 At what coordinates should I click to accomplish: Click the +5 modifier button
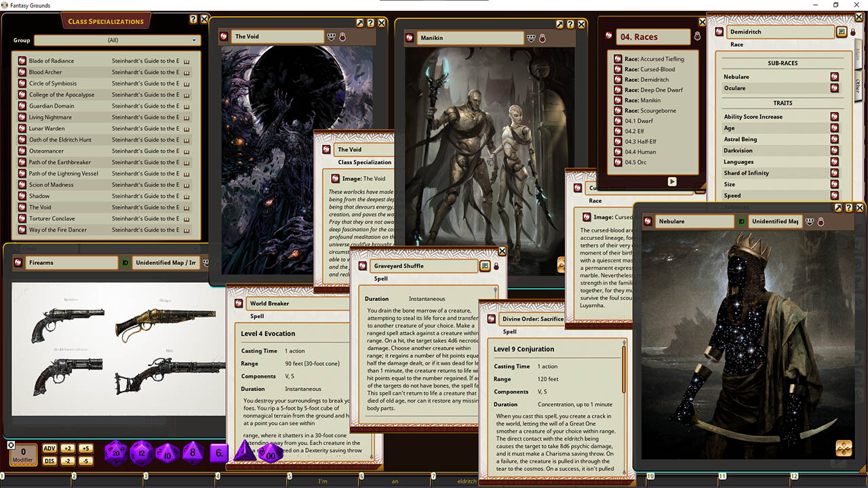pos(85,449)
